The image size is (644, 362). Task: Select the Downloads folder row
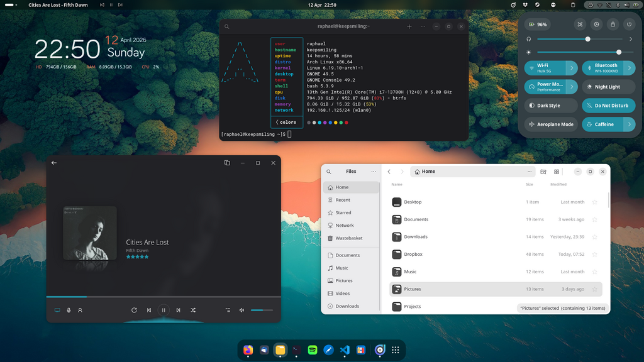point(496,237)
